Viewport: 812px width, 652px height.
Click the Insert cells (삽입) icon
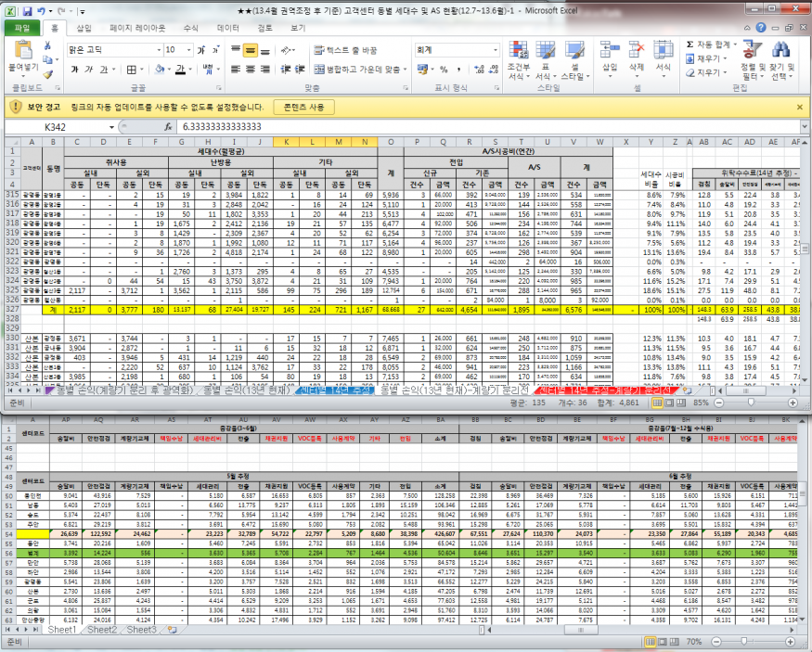610,51
